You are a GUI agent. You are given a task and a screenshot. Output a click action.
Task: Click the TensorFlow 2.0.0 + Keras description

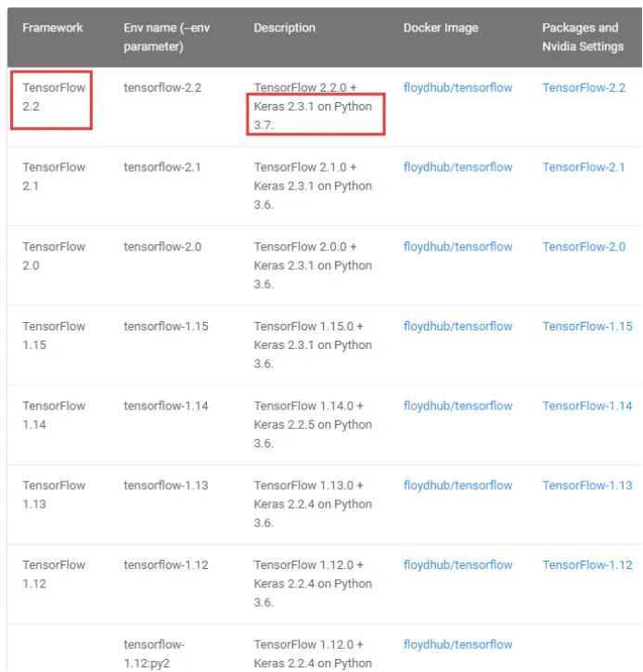[x=313, y=265]
